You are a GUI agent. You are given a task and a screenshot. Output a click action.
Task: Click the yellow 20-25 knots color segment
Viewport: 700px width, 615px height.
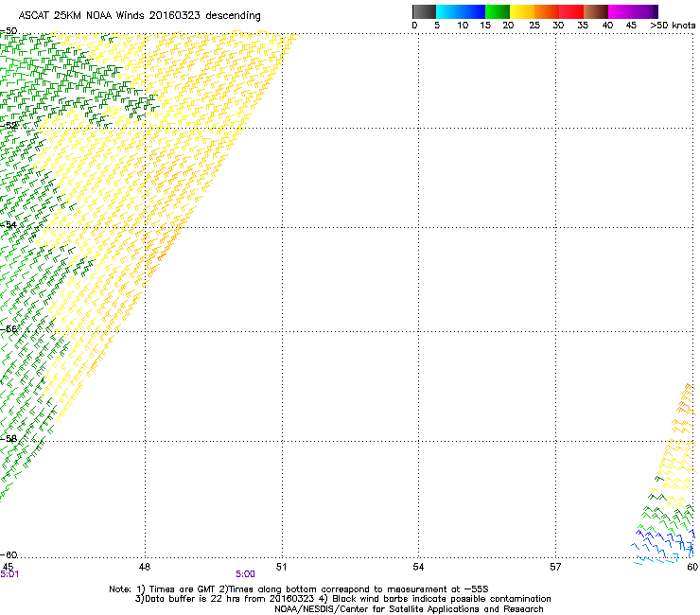[522, 11]
